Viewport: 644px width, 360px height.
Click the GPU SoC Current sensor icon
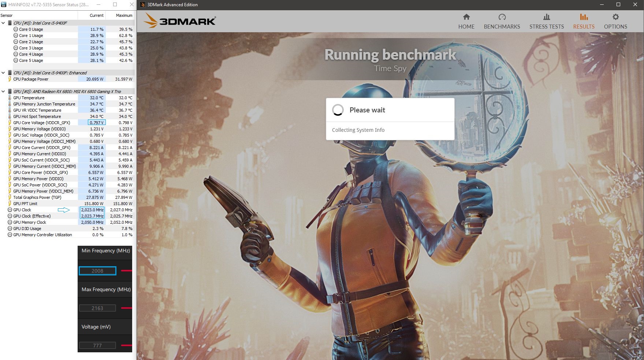10,160
